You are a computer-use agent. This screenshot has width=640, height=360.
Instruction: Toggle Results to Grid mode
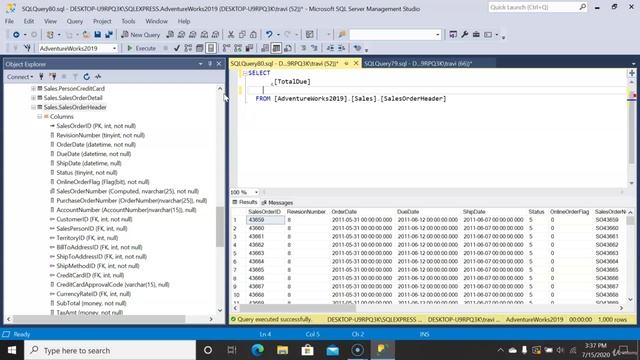276,48
